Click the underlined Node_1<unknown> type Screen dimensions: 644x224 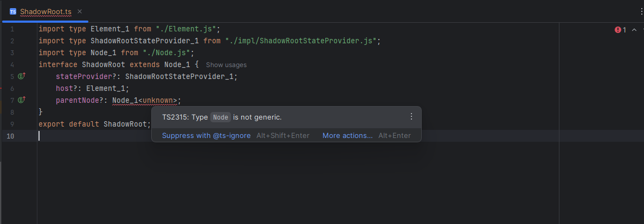(145, 100)
